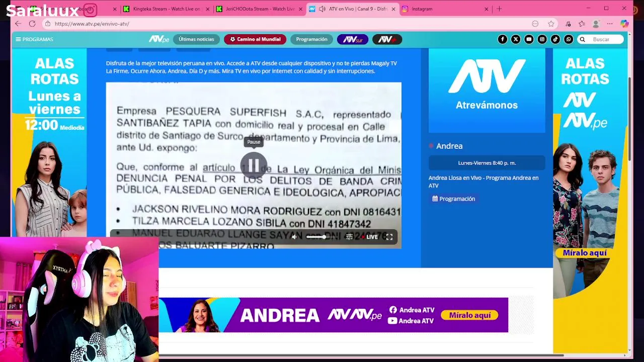Image resolution: width=644 pixels, height=362 pixels.
Task: Open the favorites list icon
Action: click(x=582, y=24)
